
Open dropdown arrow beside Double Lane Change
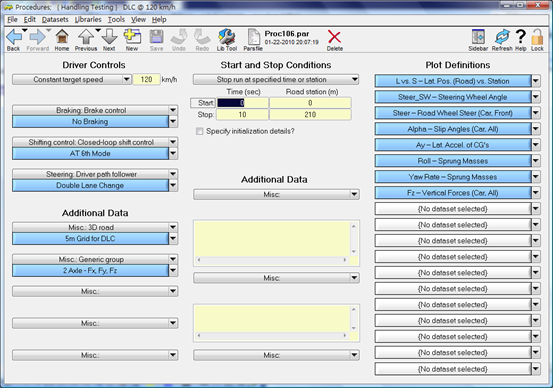tap(173, 185)
